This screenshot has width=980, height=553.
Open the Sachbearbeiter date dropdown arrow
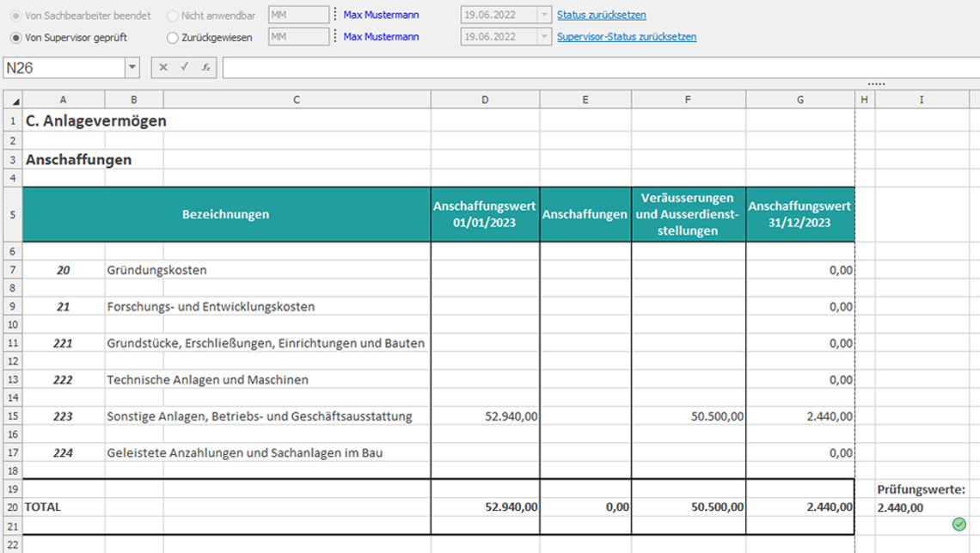coord(542,15)
